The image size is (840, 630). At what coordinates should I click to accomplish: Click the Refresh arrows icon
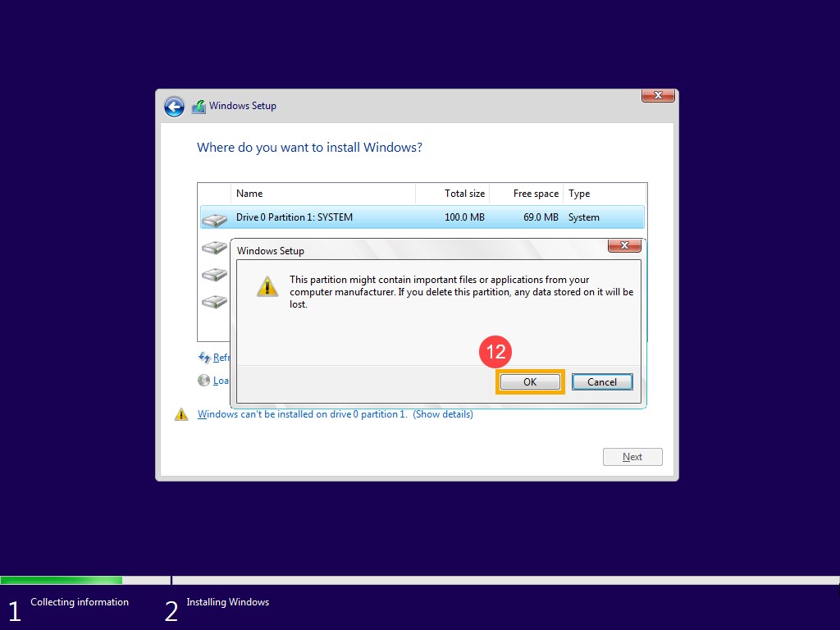coord(203,357)
